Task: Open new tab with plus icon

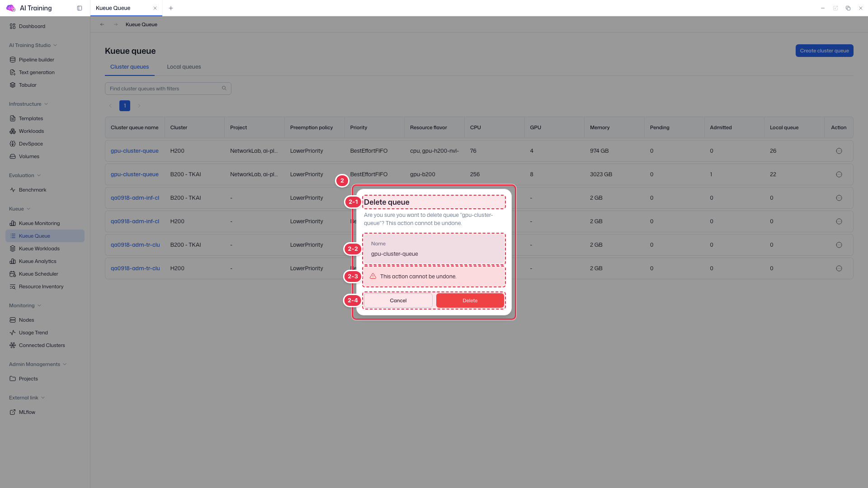Action: [x=171, y=8]
